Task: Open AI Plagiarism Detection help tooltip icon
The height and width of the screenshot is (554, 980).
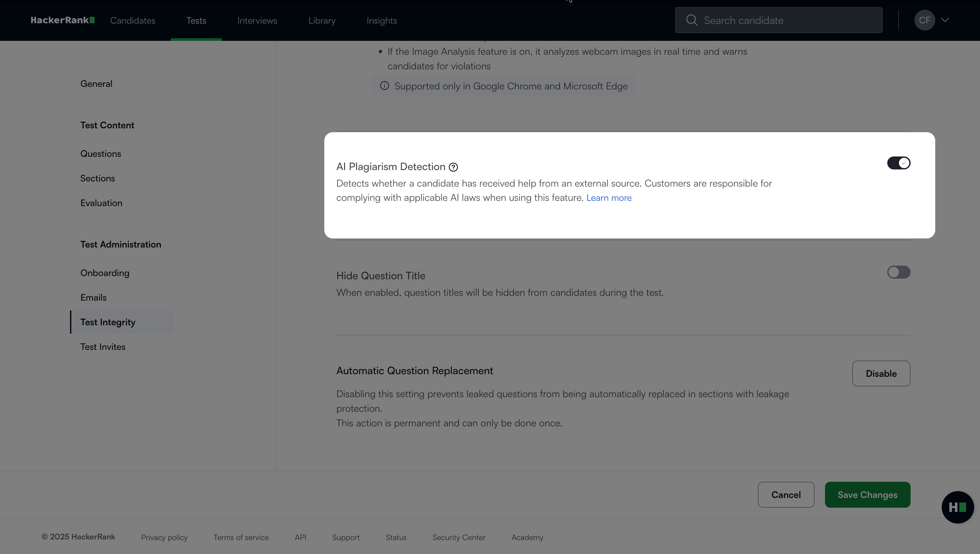Action: click(453, 167)
